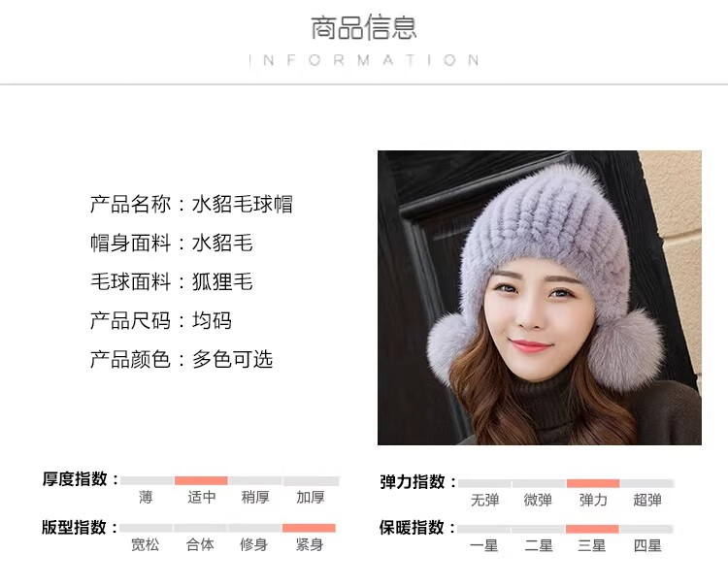Click the 微弹 elasticity label
This screenshot has width=728, height=587.
click(x=538, y=500)
